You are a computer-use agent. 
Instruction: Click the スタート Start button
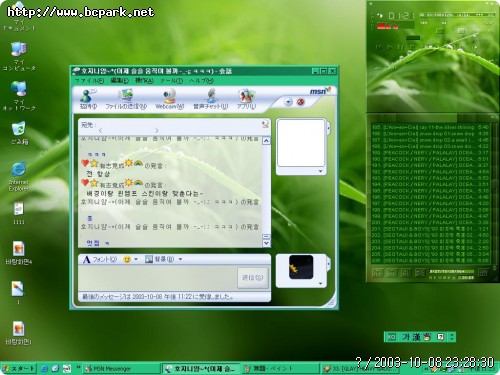click(x=18, y=368)
